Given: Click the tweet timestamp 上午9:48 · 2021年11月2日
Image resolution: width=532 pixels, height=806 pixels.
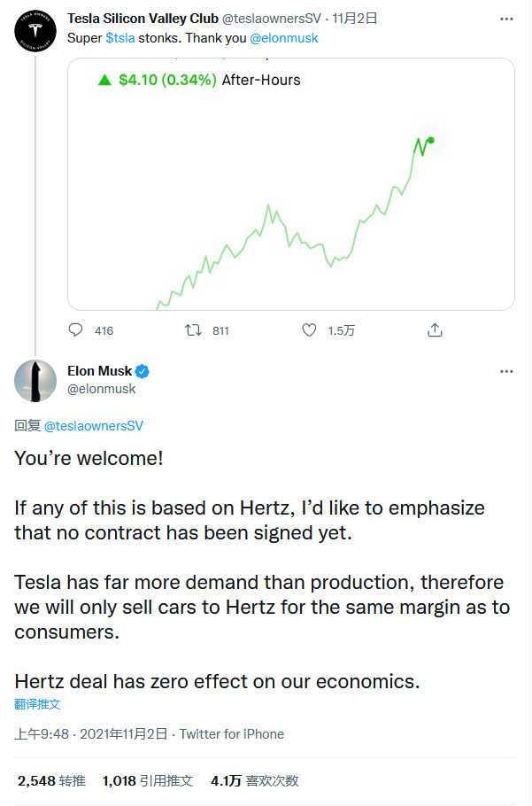Looking at the screenshot, I should click(90, 733).
